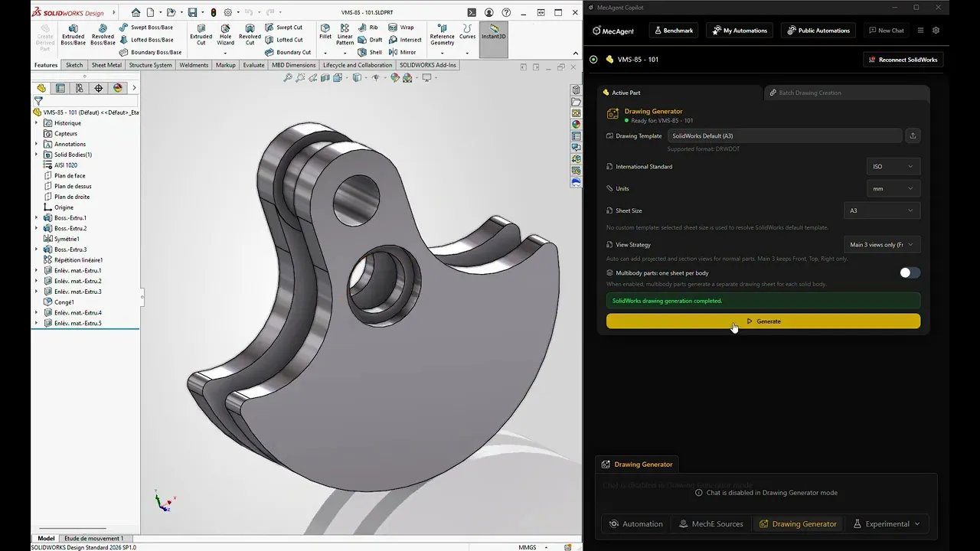Viewport: 980px width, 551px height.
Task: Use the Wrap tool
Action: click(x=401, y=28)
